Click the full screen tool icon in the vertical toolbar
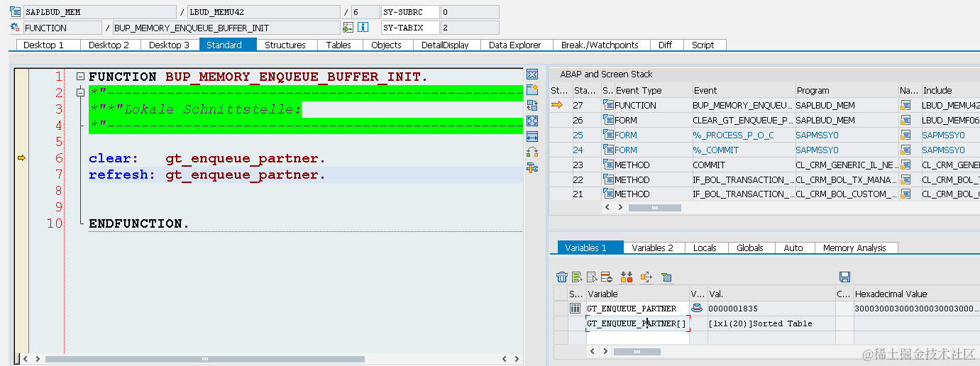 click(532, 121)
